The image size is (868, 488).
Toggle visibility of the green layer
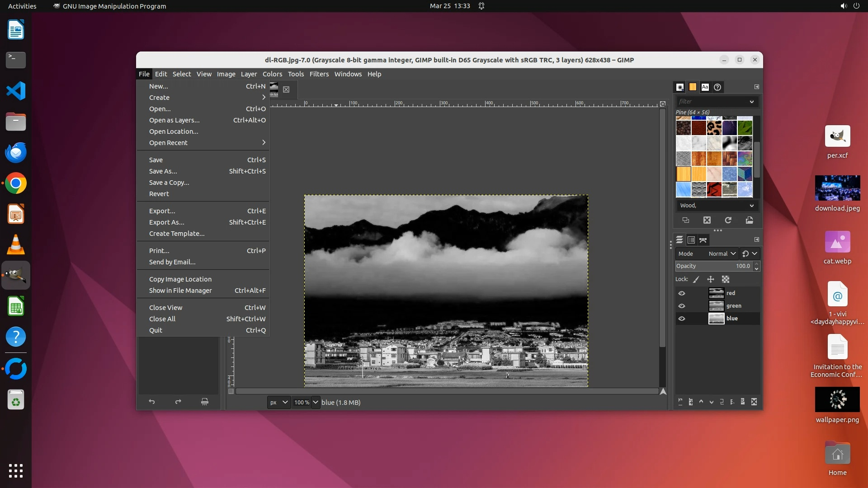[682, 306]
